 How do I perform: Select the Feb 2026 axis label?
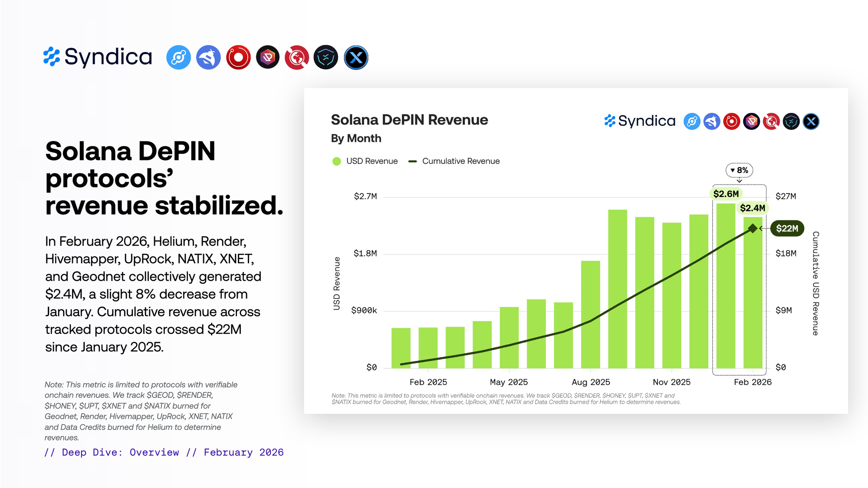pos(753,382)
